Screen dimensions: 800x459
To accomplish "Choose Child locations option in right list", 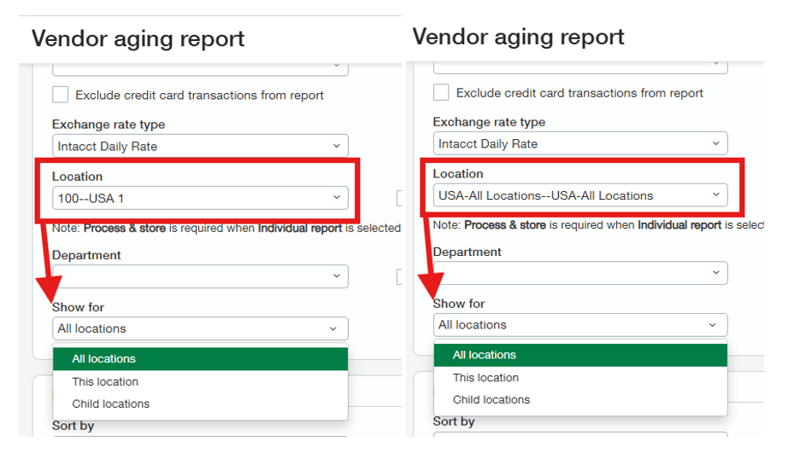I will tap(491, 400).
